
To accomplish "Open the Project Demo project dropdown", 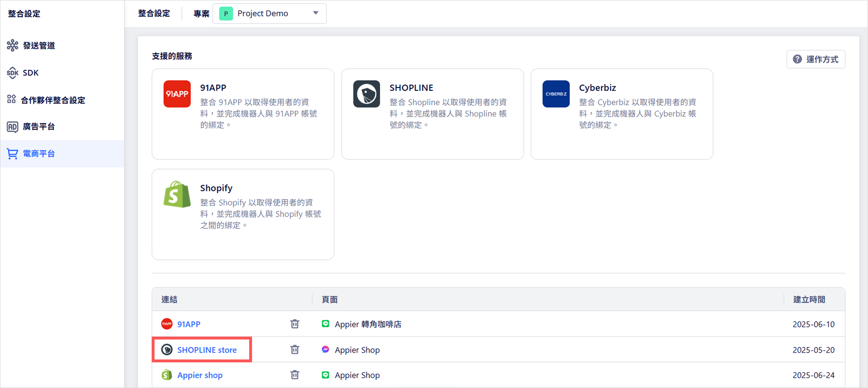I will pyautogui.click(x=269, y=13).
